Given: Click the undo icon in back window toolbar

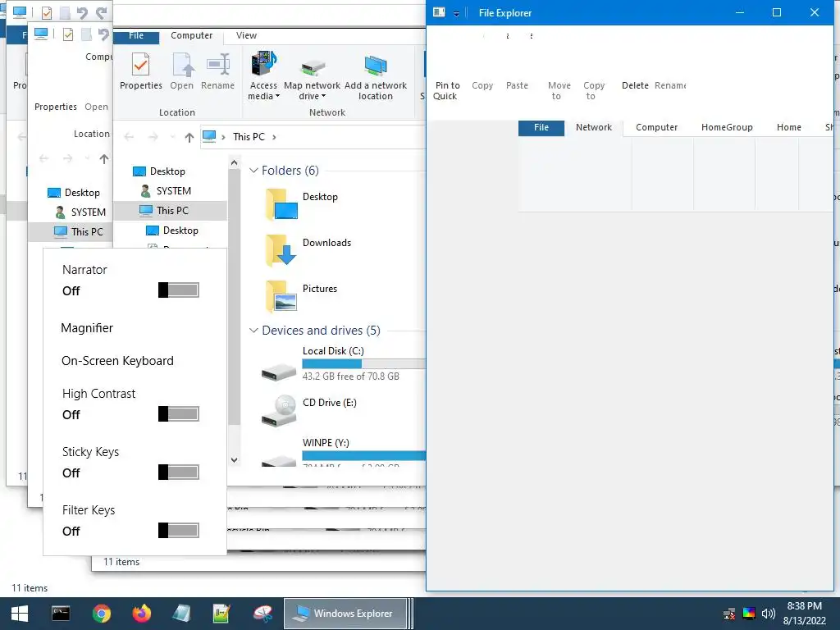Looking at the screenshot, I should pyautogui.click(x=82, y=13).
